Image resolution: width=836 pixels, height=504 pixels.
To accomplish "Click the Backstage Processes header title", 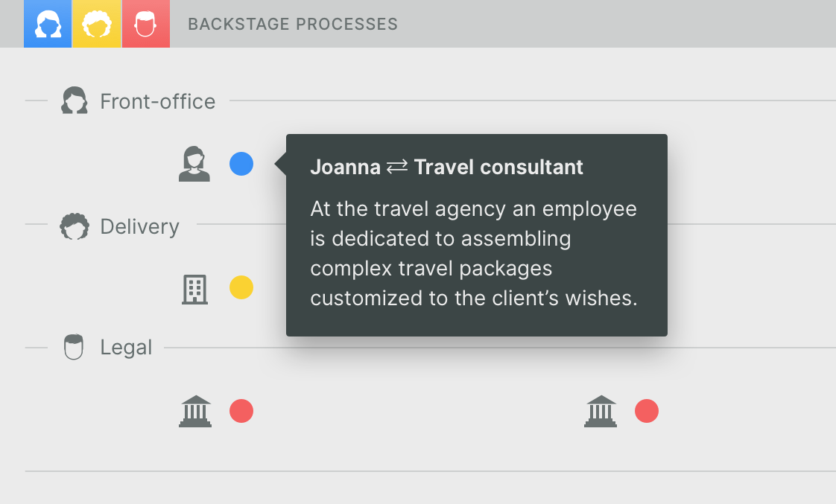I will (x=293, y=24).
